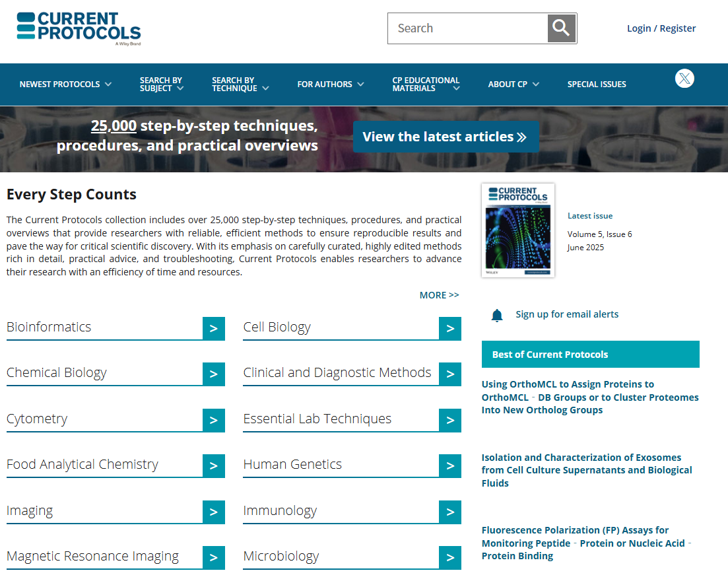This screenshot has height=583, width=728.
Task: Open Bioinformatics using its arrow button
Action: coord(213,328)
